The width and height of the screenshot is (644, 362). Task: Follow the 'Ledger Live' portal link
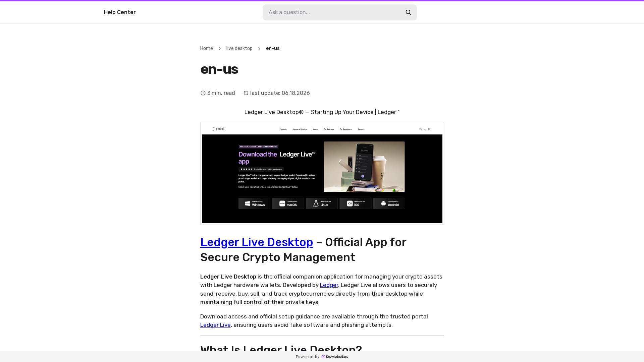(215, 325)
